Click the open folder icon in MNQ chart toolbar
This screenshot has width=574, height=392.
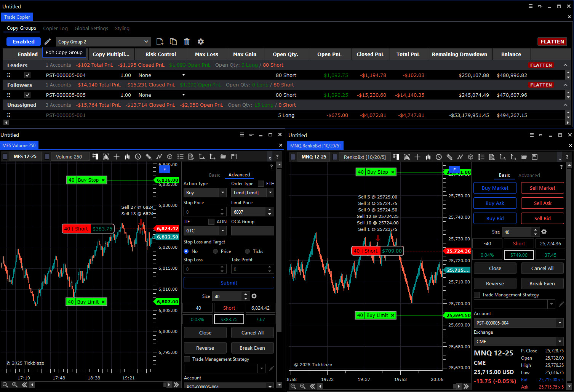point(524,157)
